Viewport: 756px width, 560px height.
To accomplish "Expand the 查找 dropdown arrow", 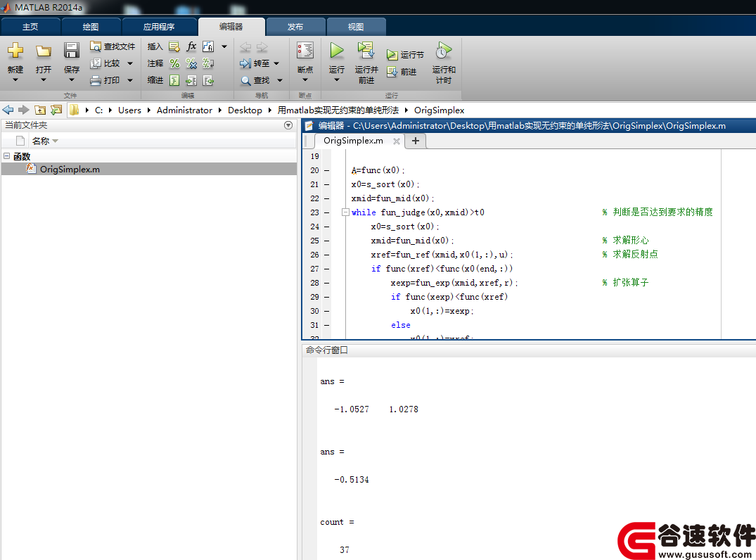I will [280, 80].
